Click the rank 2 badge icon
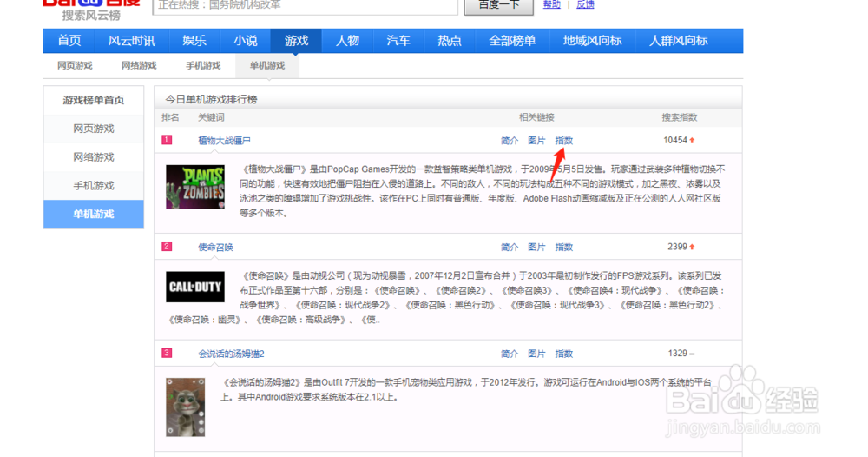The image size is (868, 457). coord(167,247)
